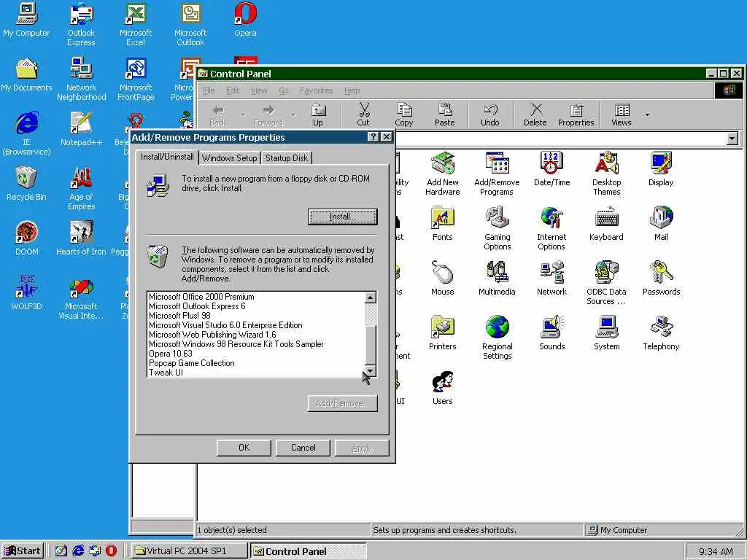Viewport: 747px width, 560px height.
Task: Open the Help menu in Control Panel
Action: [x=352, y=90]
